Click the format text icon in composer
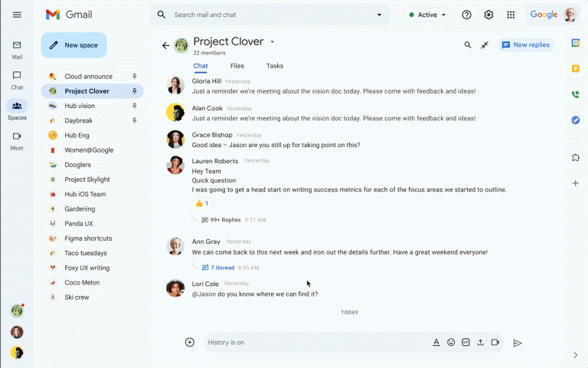The height and width of the screenshot is (368, 588). [436, 343]
